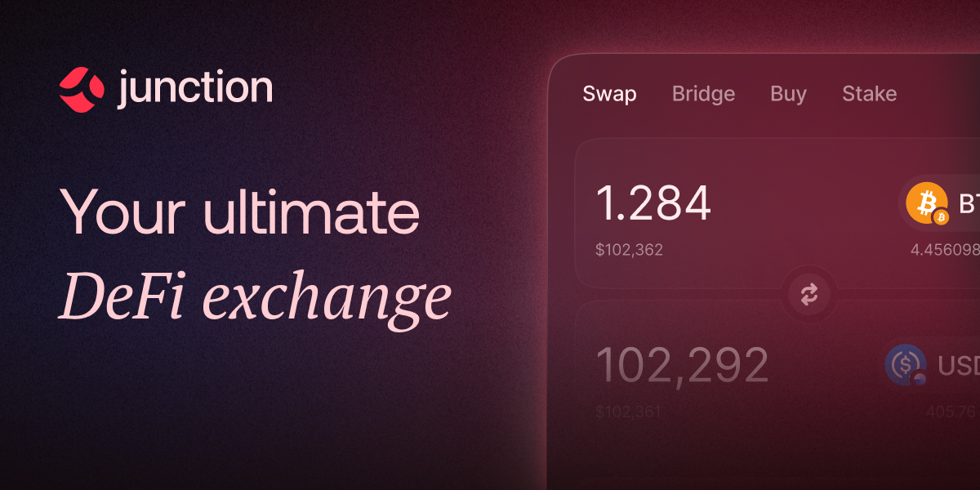Click the 1.284 BTC amount field

(x=653, y=202)
